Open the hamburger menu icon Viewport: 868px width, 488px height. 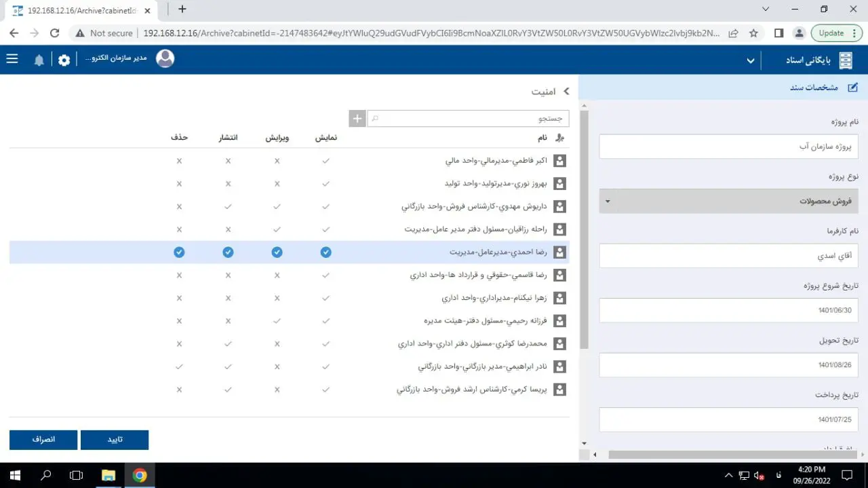click(12, 59)
